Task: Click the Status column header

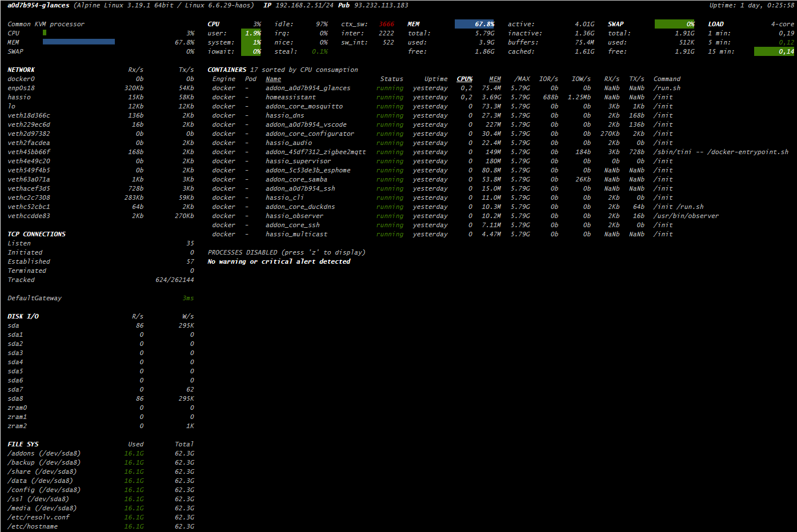Action: (x=391, y=79)
